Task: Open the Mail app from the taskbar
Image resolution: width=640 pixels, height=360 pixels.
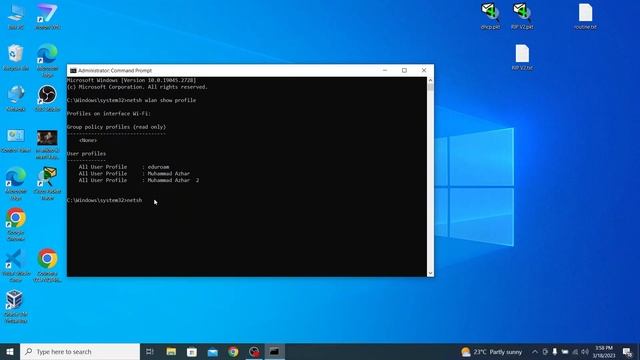Action: 213,351
